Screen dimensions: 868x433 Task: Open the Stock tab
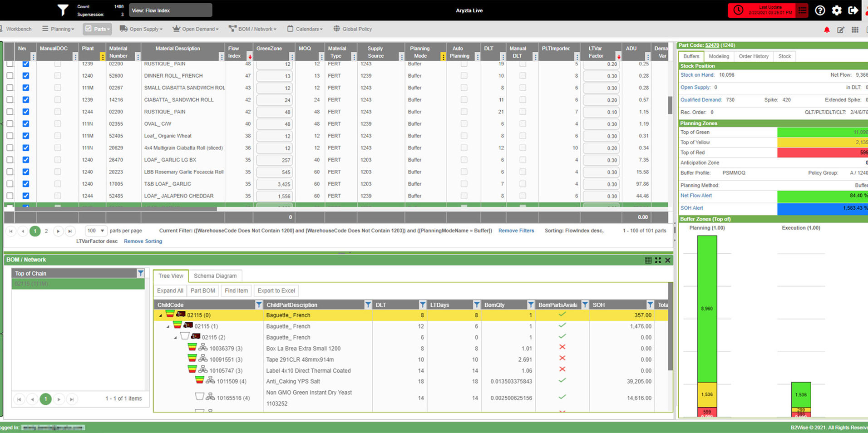tap(784, 56)
